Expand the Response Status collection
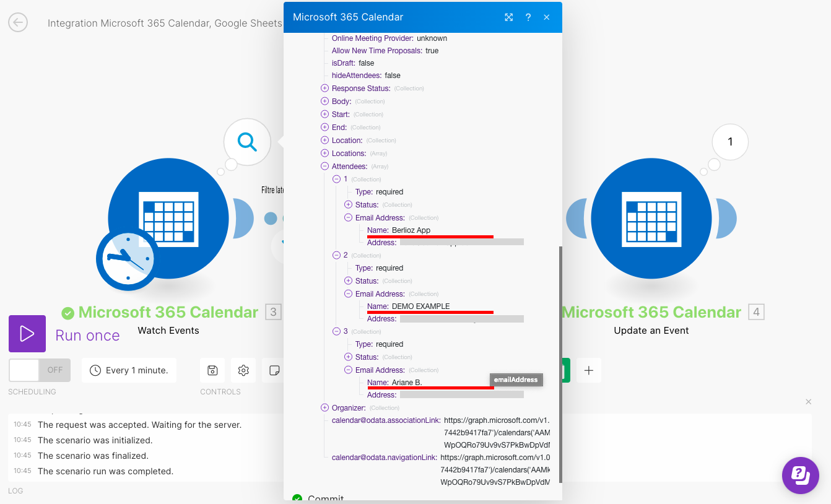Screen dimensions: 831x504 click(x=324, y=89)
